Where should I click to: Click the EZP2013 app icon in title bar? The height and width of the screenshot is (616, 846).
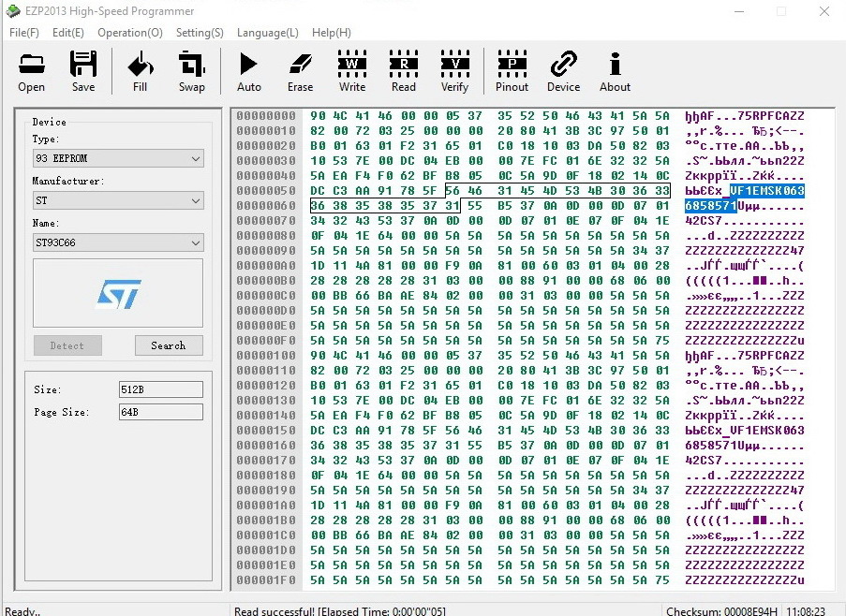coord(13,11)
